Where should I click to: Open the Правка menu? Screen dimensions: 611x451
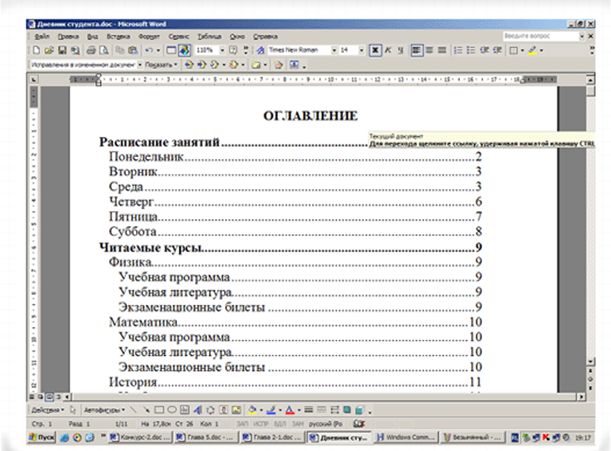point(68,36)
